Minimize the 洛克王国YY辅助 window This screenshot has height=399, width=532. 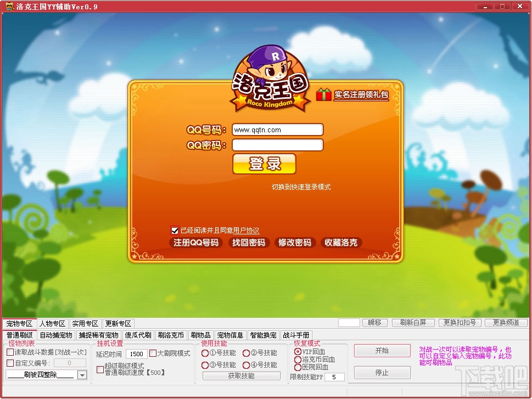click(485, 6)
